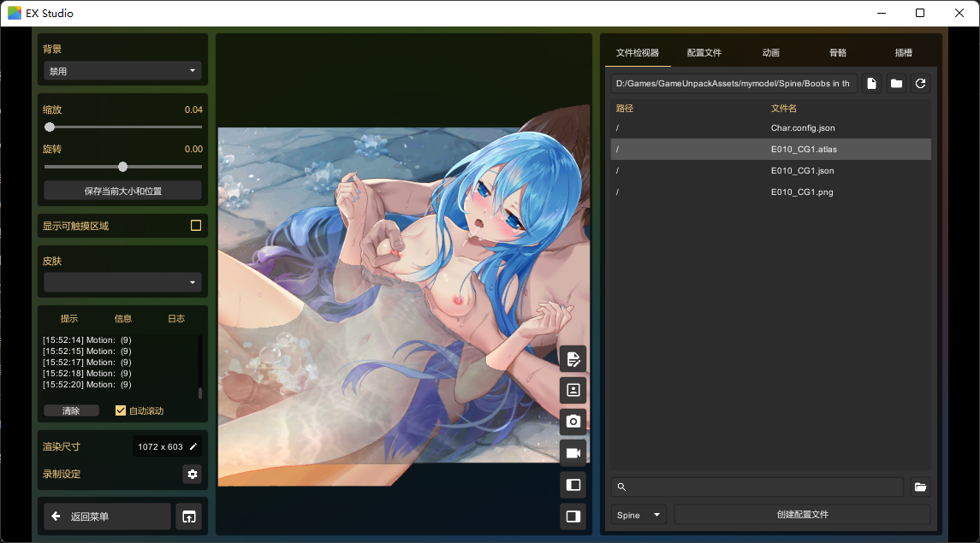Viewport: 980px width, 543px height.
Task: Click the search magnifier icon
Action: 621,487
